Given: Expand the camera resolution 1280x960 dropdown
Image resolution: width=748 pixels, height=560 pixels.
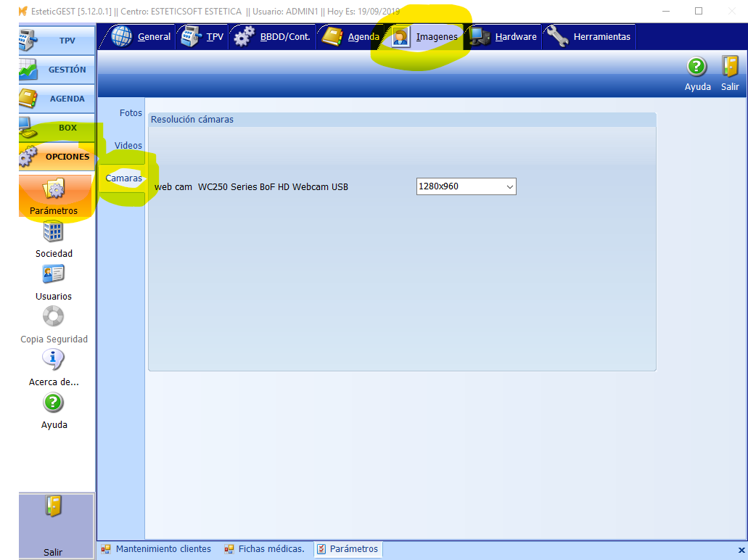Looking at the screenshot, I should [509, 187].
